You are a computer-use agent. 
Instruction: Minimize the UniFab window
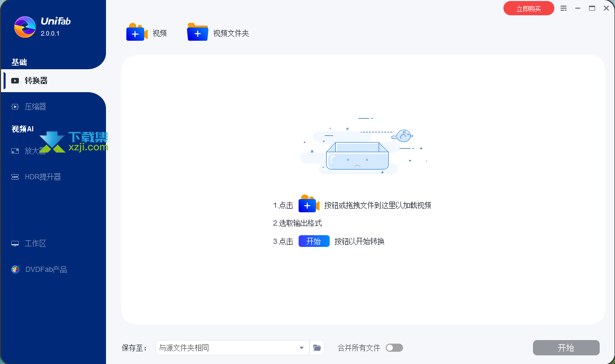coord(578,8)
